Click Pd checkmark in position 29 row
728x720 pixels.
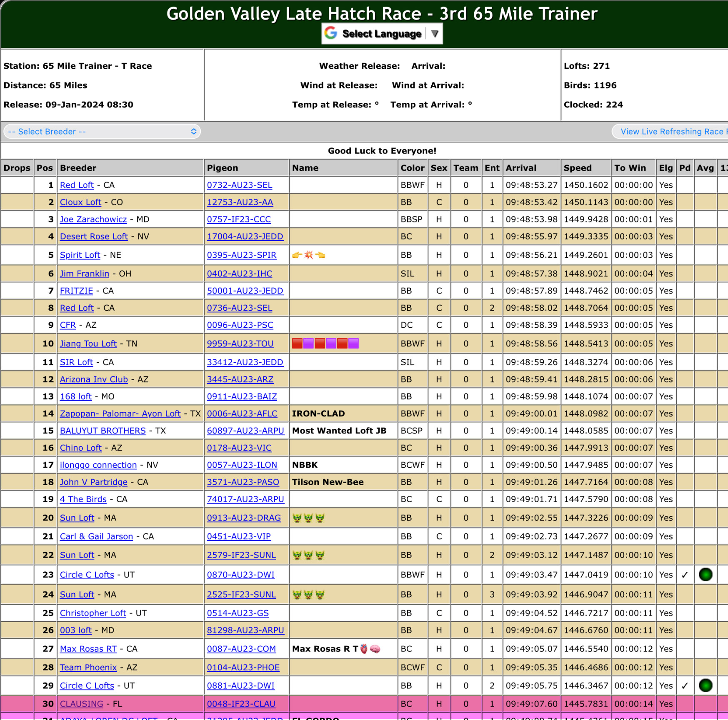pyautogui.click(x=685, y=686)
